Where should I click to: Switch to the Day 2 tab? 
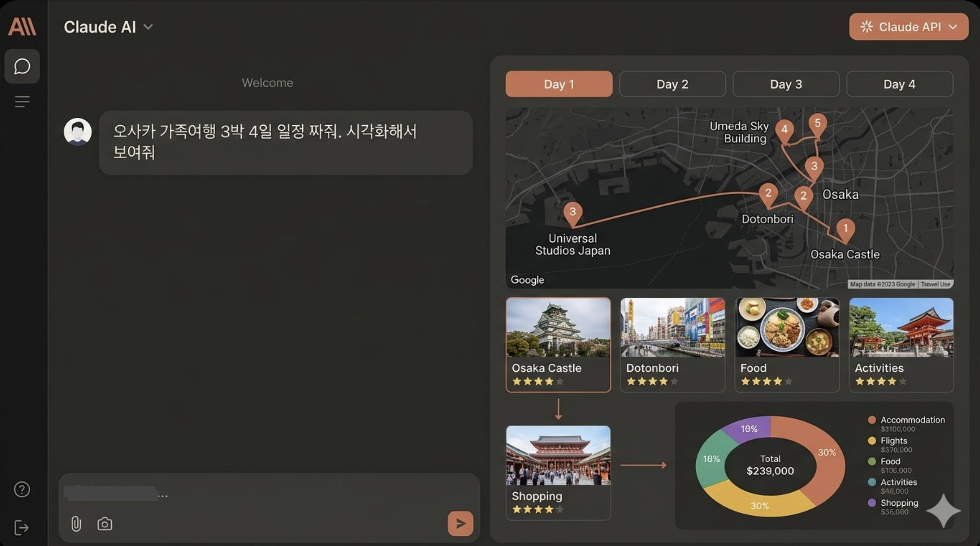pyautogui.click(x=672, y=84)
